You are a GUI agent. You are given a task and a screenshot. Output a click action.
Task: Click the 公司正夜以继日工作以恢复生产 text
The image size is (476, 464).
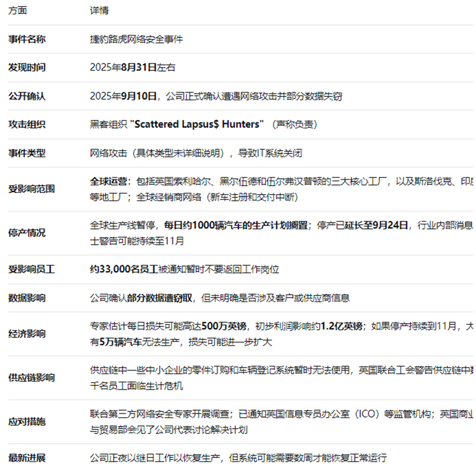[x=155, y=457]
